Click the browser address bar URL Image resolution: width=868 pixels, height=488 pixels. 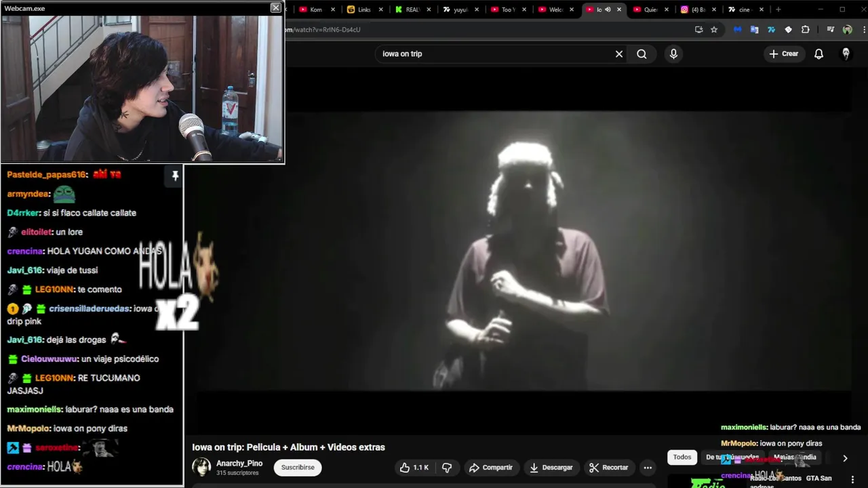[323, 30]
